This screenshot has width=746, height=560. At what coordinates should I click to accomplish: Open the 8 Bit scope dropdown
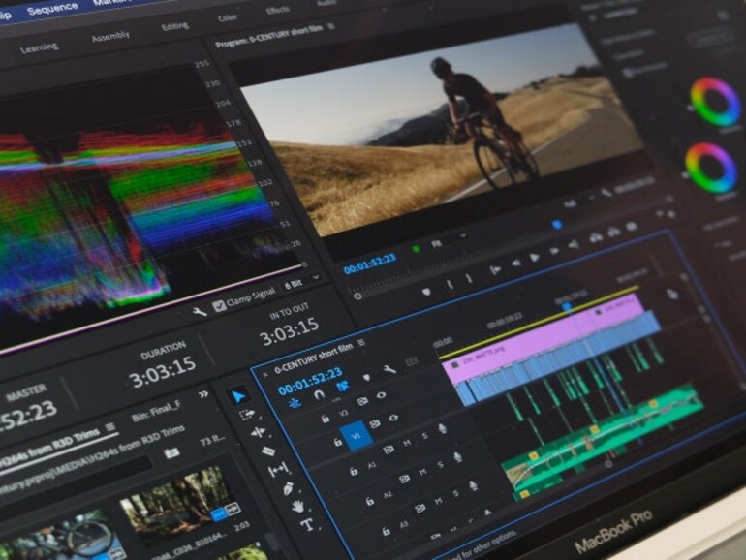pyautogui.click(x=295, y=286)
